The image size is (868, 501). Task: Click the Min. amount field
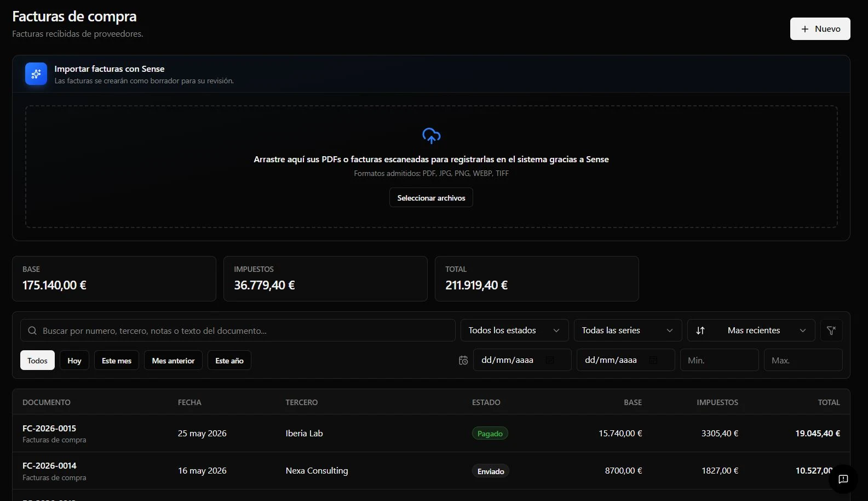click(720, 360)
